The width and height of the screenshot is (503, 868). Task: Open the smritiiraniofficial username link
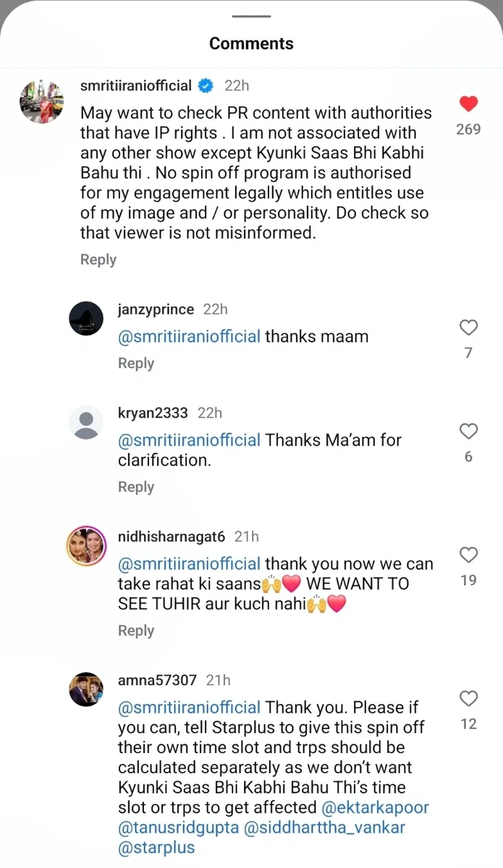point(135,85)
